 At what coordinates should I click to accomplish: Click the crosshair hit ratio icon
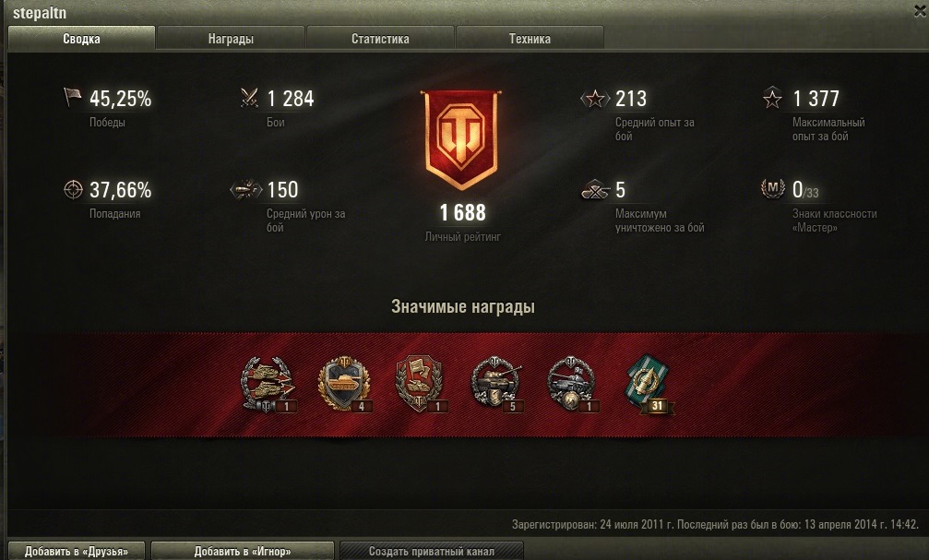click(73, 190)
